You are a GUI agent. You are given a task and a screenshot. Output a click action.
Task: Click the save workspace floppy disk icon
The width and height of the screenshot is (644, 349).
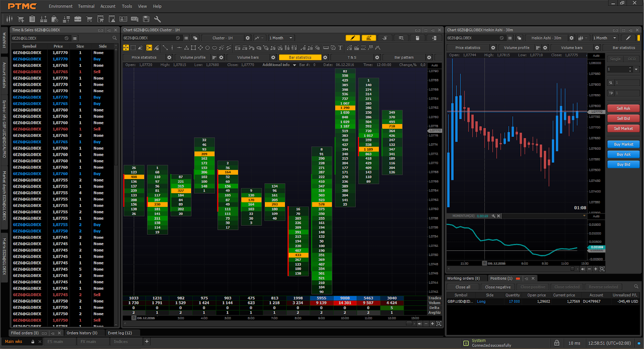[x=146, y=19]
